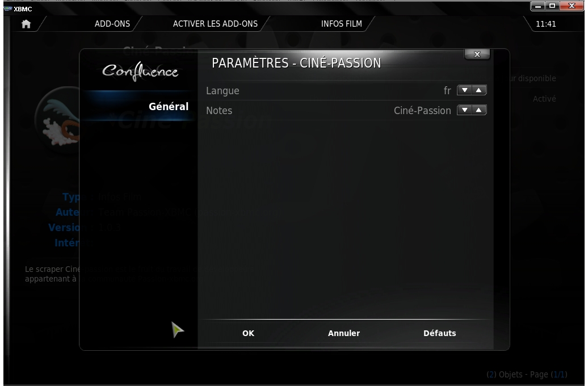
Task: Restore defaults with Défauts button
Action: (439, 333)
